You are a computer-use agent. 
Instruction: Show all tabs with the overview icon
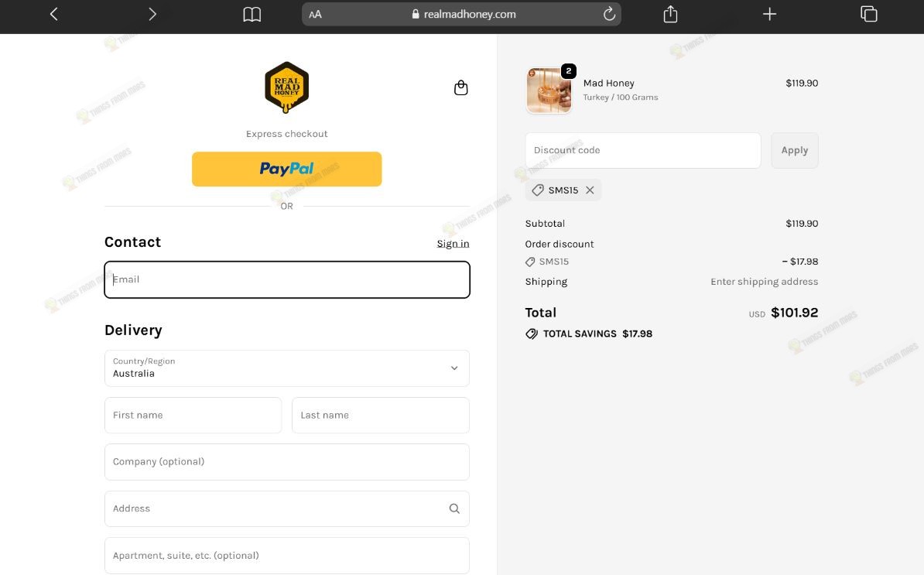tap(868, 14)
